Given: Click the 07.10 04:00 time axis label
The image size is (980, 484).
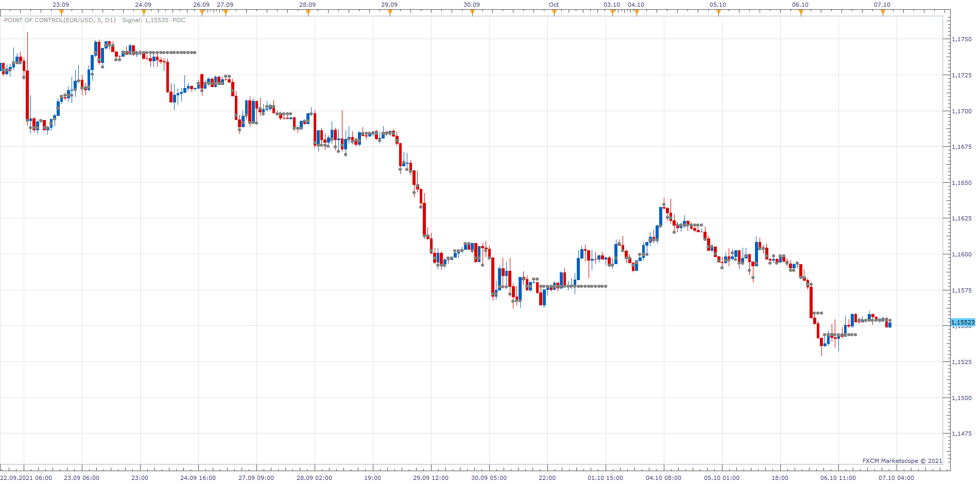Looking at the screenshot, I should pyautogui.click(x=897, y=478).
